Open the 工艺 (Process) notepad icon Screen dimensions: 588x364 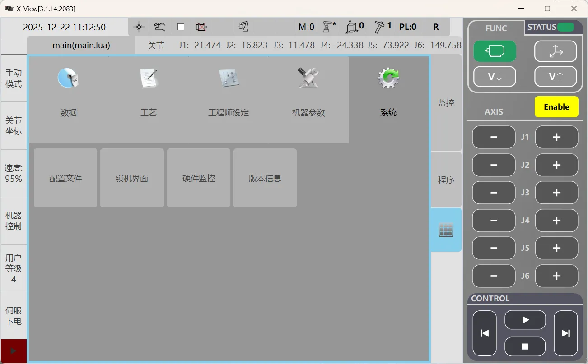click(x=149, y=78)
